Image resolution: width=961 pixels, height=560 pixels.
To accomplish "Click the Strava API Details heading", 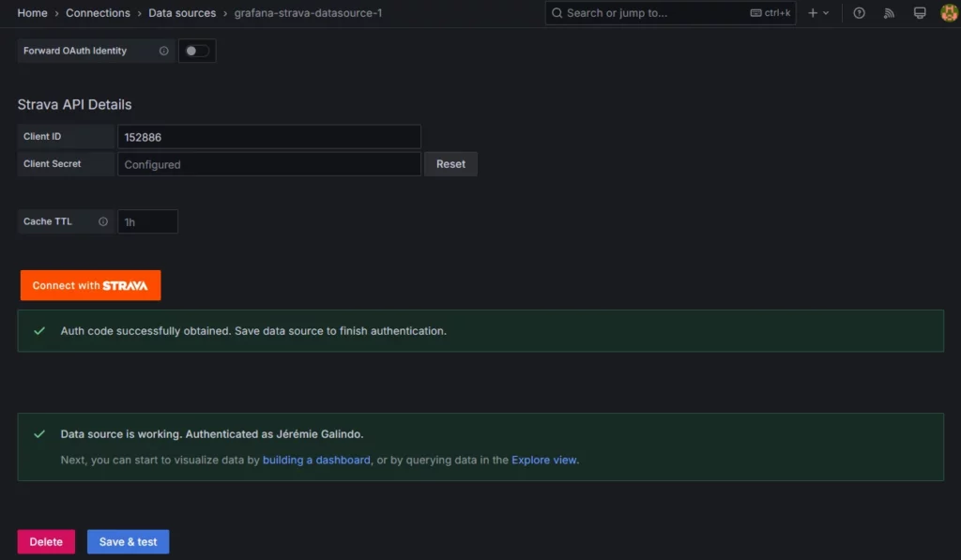I will click(x=74, y=104).
